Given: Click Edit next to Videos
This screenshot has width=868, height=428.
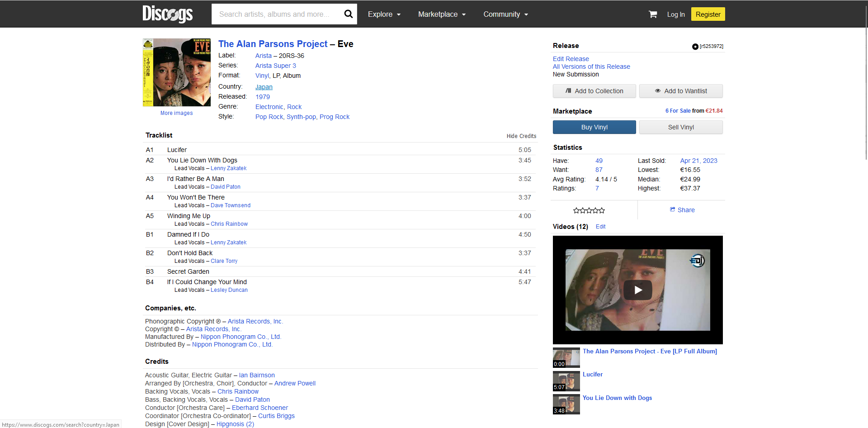Looking at the screenshot, I should click(600, 227).
